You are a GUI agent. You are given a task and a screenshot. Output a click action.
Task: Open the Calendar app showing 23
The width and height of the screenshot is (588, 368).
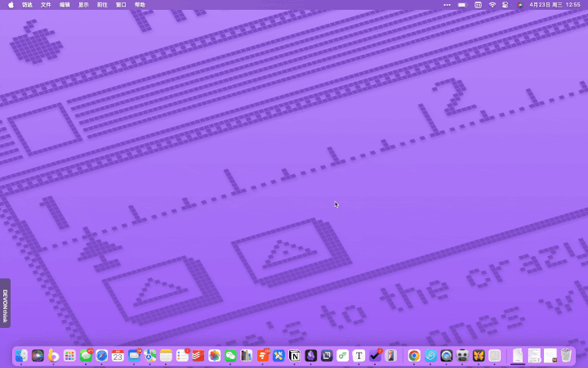(x=118, y=356)
